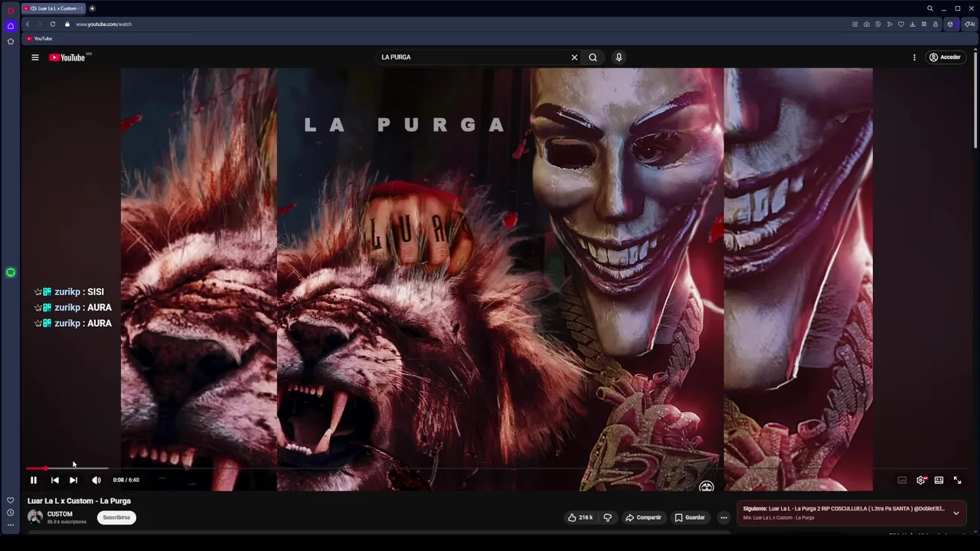Open the YouTube guide hamburger menu
The height and width of the screenshot is (551, 980).
tap(34, 57)
